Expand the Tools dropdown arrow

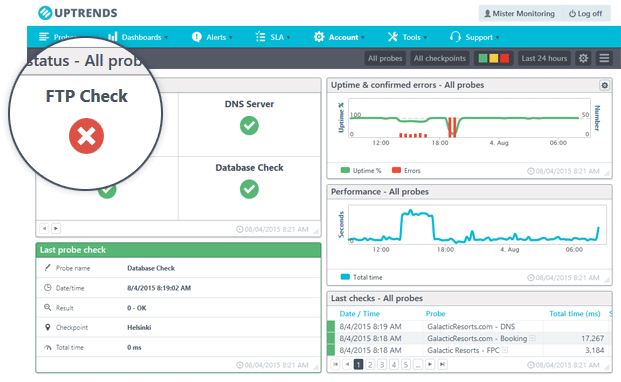coord(425,38)
